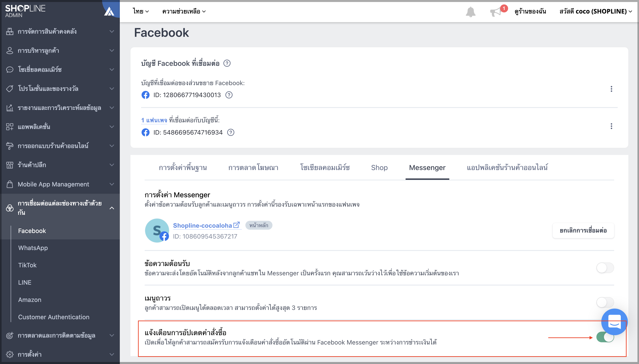The width and height of the screenshot is (639, 364).
Task: Open the ความช่วยเหลือ help dropdown
Action: pyautogui.click(x=184, y=11)
